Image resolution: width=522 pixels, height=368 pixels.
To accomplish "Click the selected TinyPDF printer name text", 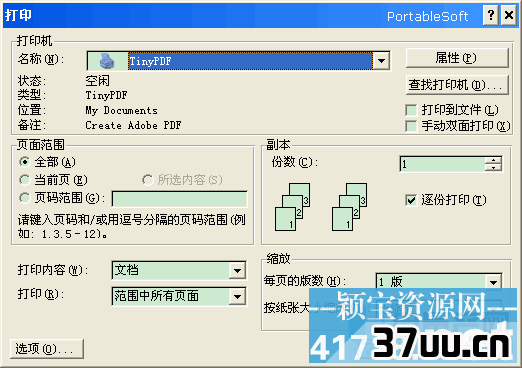I will pyautogui.click(x=150, y=61).
